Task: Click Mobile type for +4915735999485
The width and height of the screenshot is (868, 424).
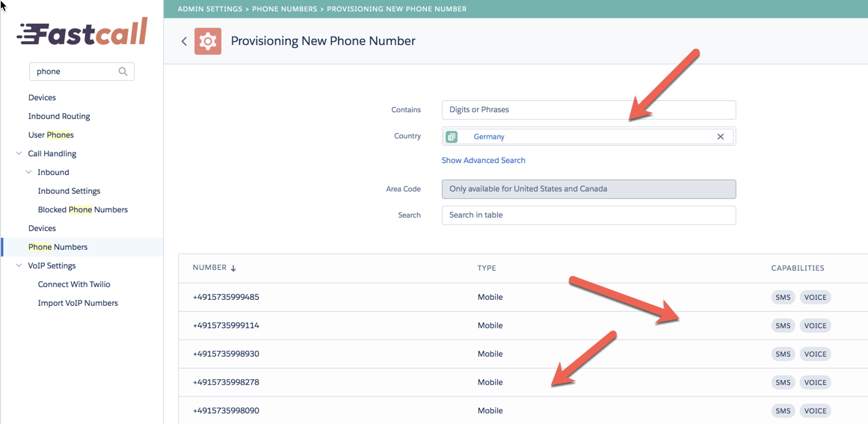Action: [490, 297]
